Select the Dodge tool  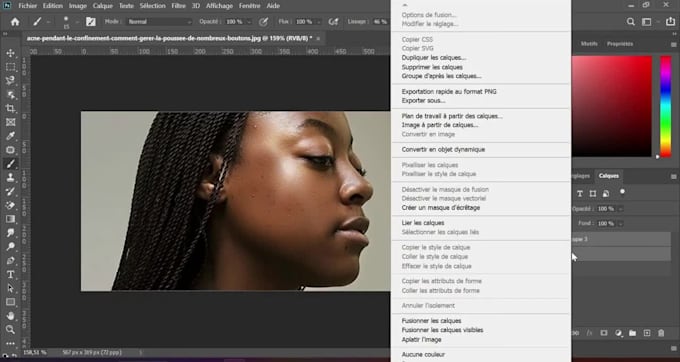click(10, 247)
